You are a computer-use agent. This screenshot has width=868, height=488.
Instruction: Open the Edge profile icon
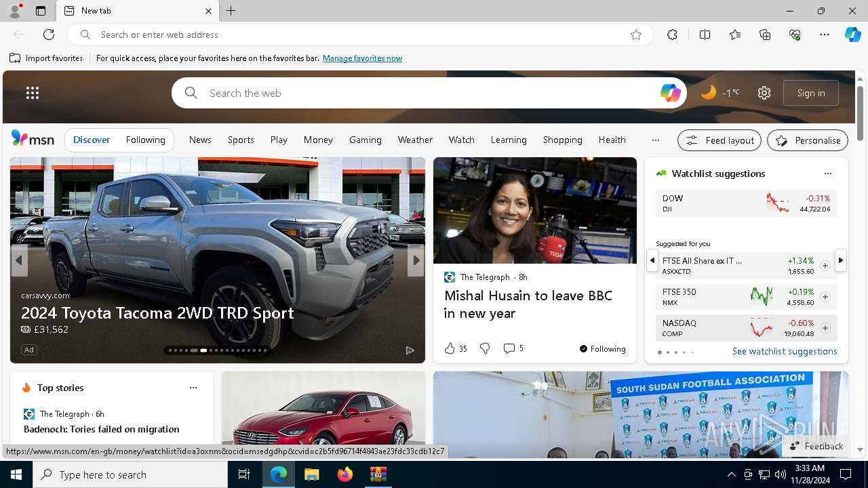tap(15, 11)
